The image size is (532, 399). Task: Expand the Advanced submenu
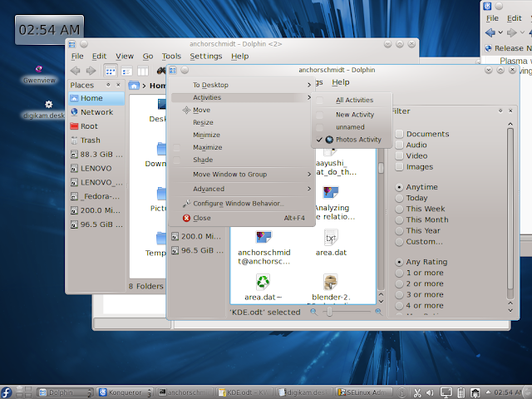click(241, 189)
